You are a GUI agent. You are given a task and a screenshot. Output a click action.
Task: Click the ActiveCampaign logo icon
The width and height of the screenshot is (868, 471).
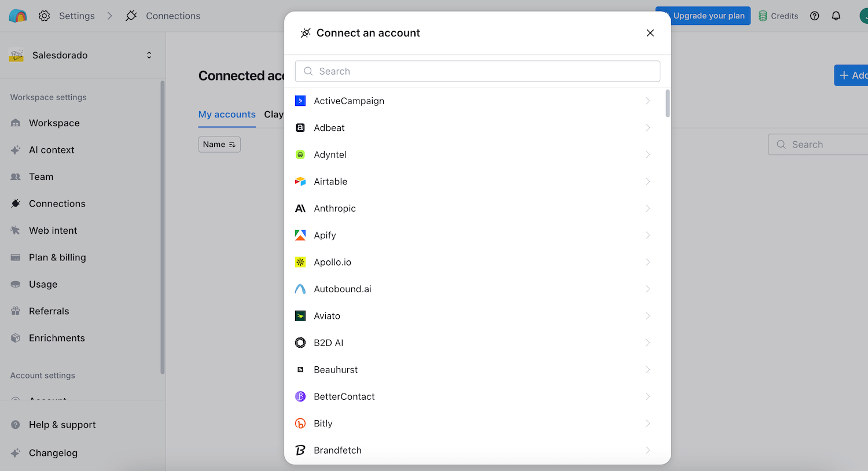click(300, 101)
